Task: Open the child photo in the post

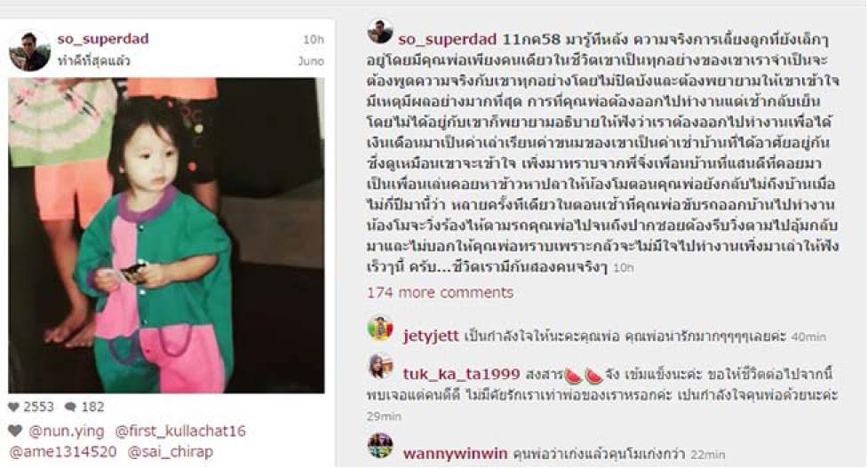Action: [x=166, y=235]
